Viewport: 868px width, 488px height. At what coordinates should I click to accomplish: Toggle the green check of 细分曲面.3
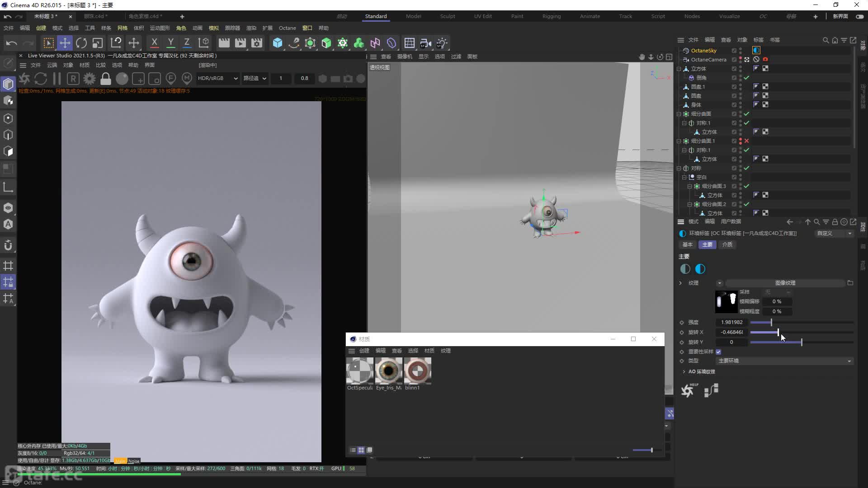click(x=746, y=186)
